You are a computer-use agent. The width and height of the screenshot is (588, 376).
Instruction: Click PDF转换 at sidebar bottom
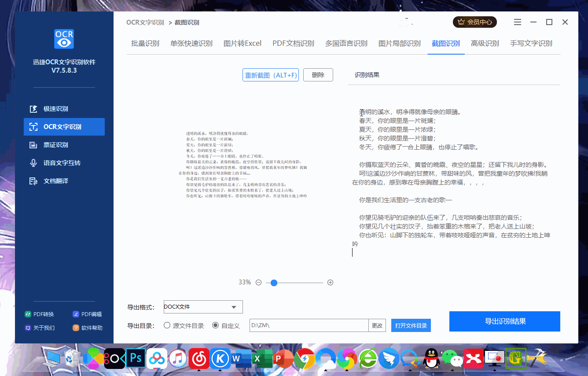(40, 314)
